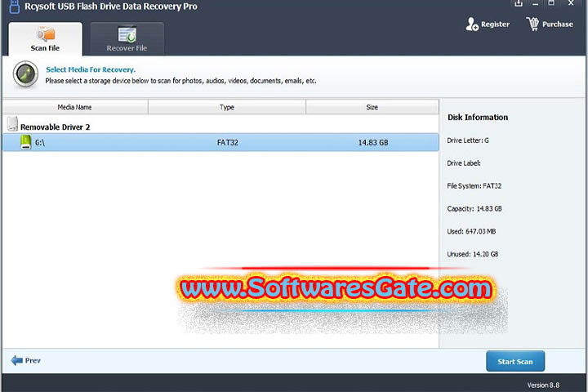Click the Disk Information heading

pos(478,118)
